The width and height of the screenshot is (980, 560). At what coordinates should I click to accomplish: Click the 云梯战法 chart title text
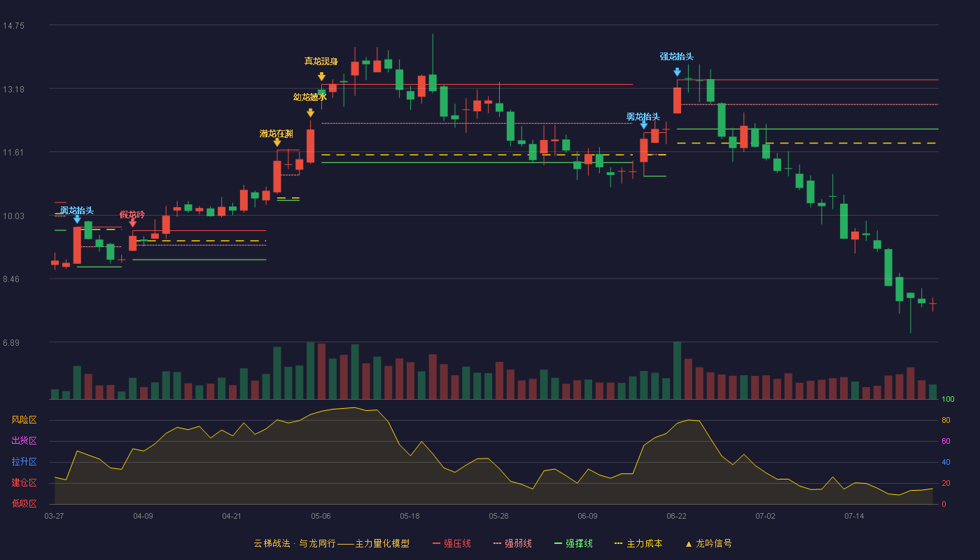click(x=272, y=543)
